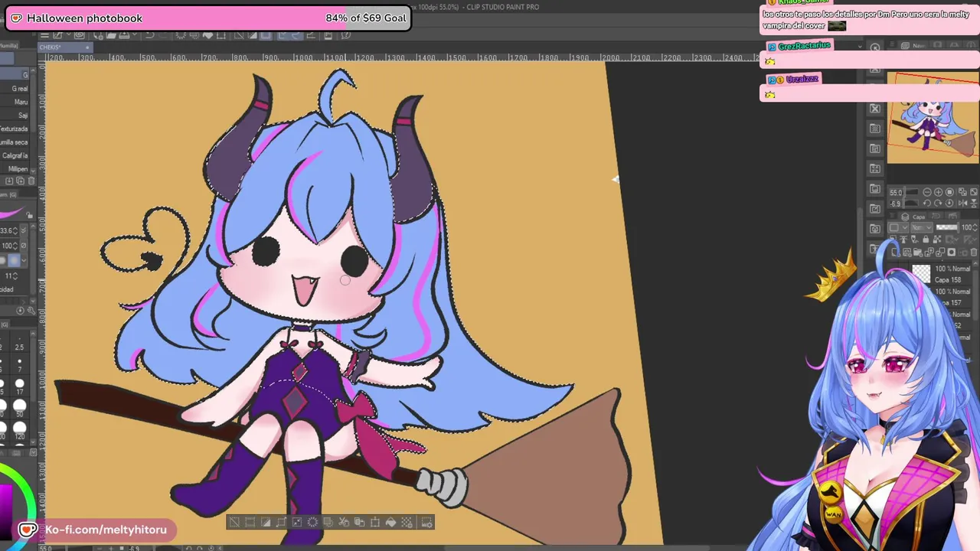Toggle Snap to grid in command bar
Screen dimensions: 980x551
(310, 35)
